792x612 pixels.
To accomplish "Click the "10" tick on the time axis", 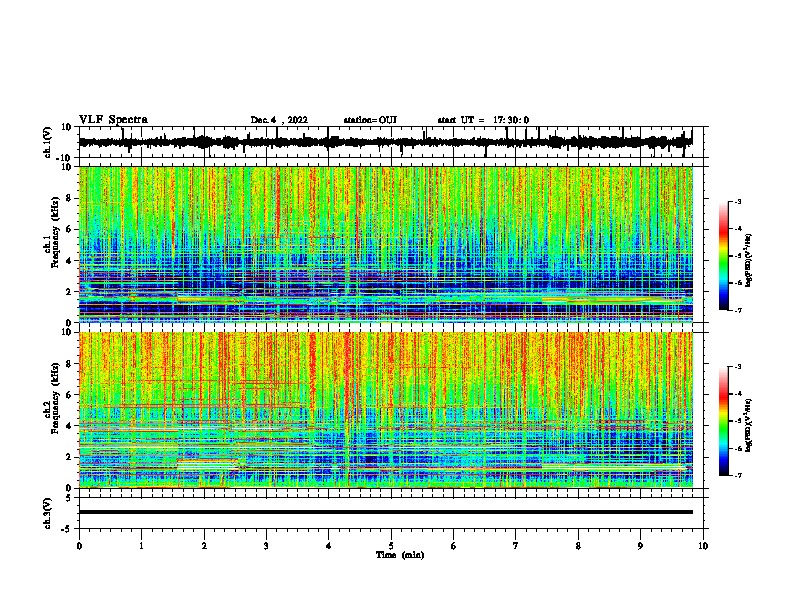I will [703, 546].
